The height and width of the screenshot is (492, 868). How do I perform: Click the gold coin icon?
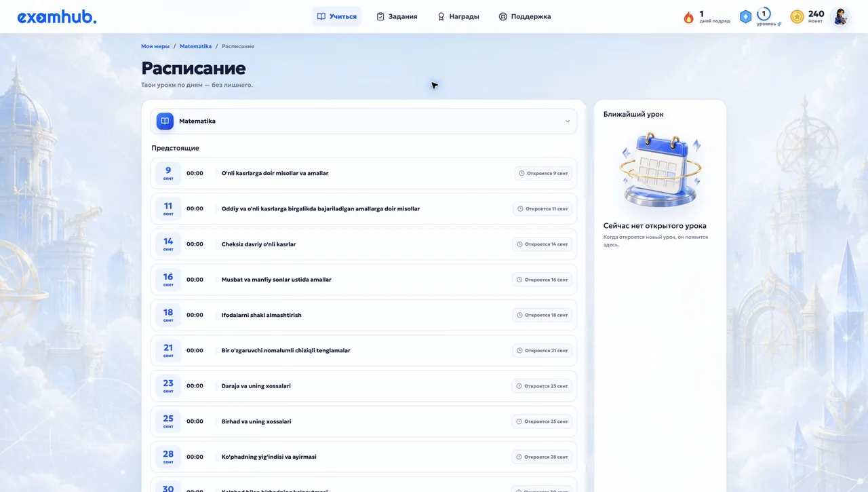tap(797, 17)
